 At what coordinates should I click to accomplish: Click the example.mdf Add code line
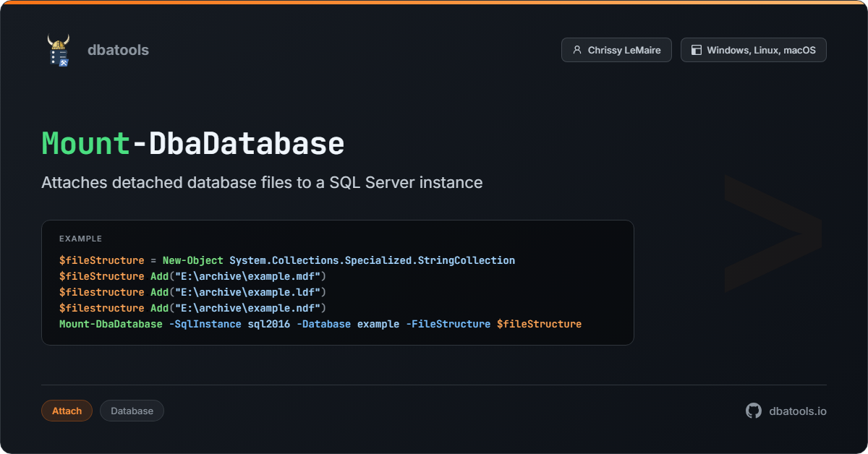pos(193,276)
